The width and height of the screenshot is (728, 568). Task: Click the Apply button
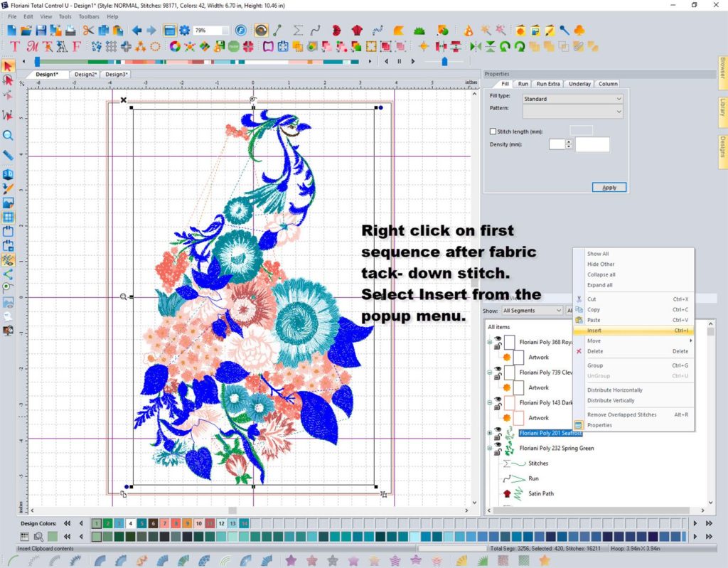[x=609, y=188]
